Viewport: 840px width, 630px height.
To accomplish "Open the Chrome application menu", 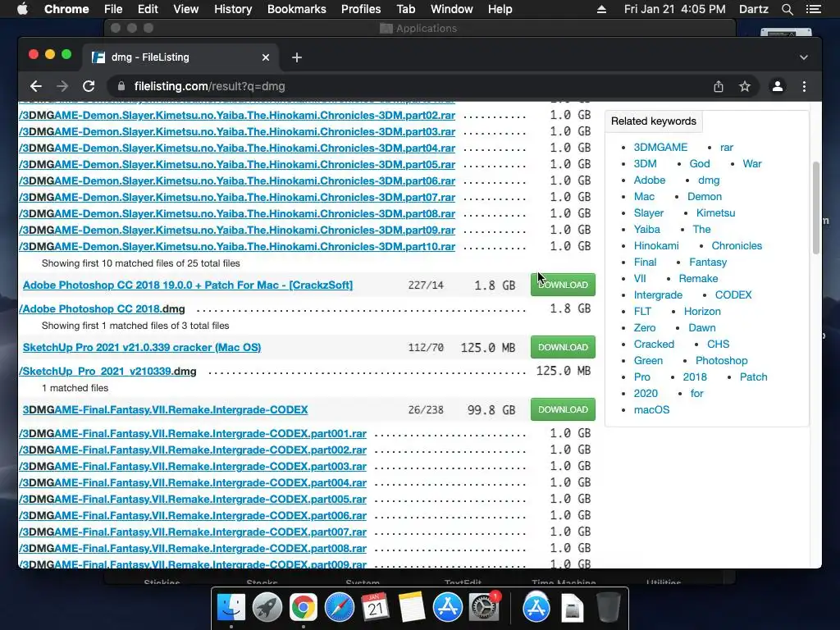I will click(66, 9).
